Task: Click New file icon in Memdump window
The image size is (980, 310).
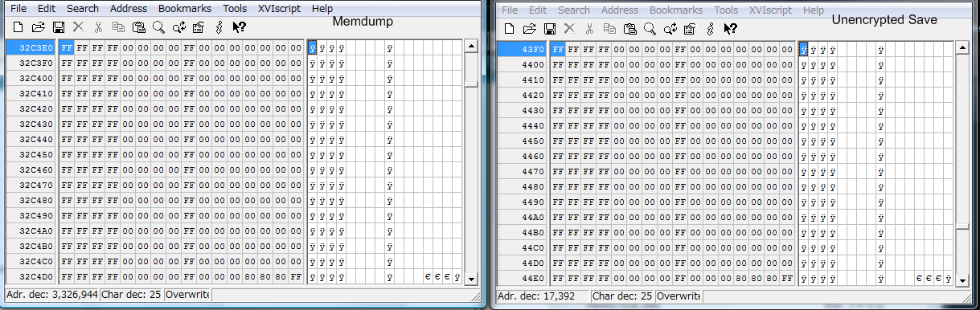Action: pyautogui.click(x=18, y=27)
